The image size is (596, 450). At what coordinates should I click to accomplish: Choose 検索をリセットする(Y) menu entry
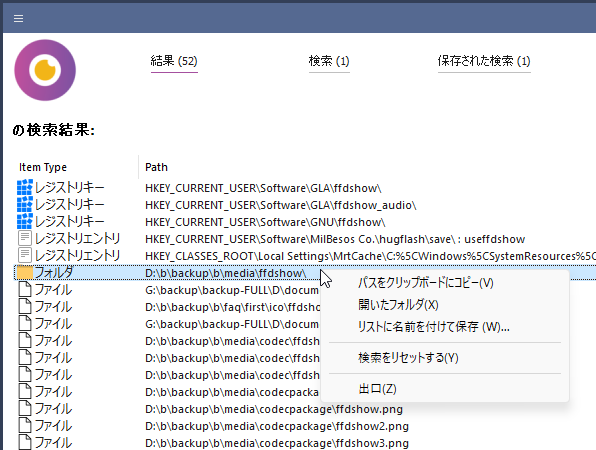click(408, 358)
